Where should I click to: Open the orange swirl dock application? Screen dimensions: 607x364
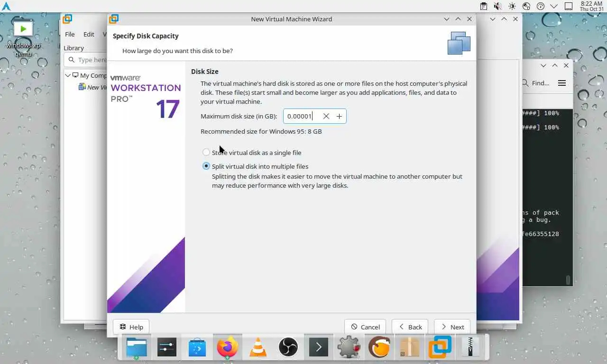tap(379, 347)
